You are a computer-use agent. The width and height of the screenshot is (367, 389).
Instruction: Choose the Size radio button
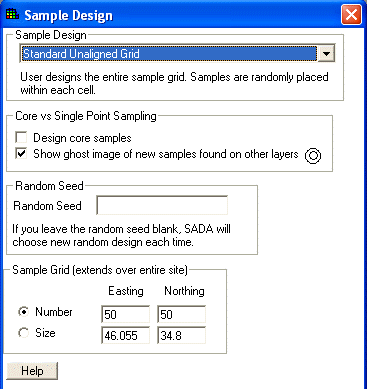pos(24,333)
